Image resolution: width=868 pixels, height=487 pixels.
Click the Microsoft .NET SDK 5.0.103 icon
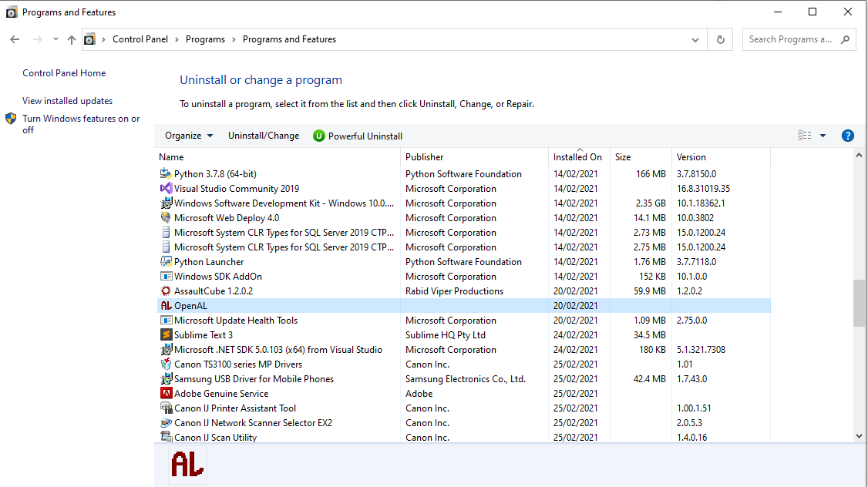(166, 349)
